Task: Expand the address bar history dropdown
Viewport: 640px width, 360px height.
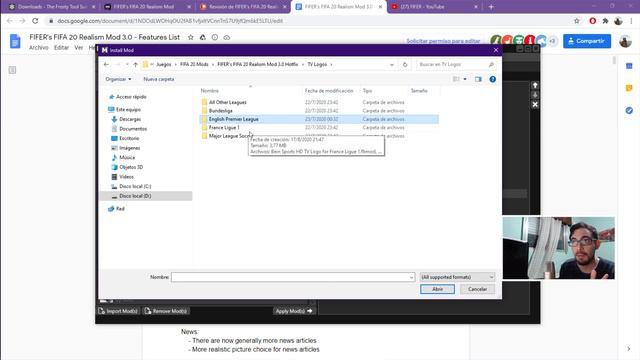Action: (392, 64)
